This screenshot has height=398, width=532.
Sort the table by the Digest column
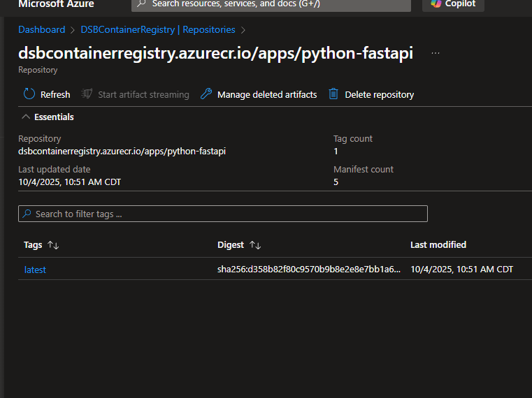pyautogui.click(x=255, y=245)
